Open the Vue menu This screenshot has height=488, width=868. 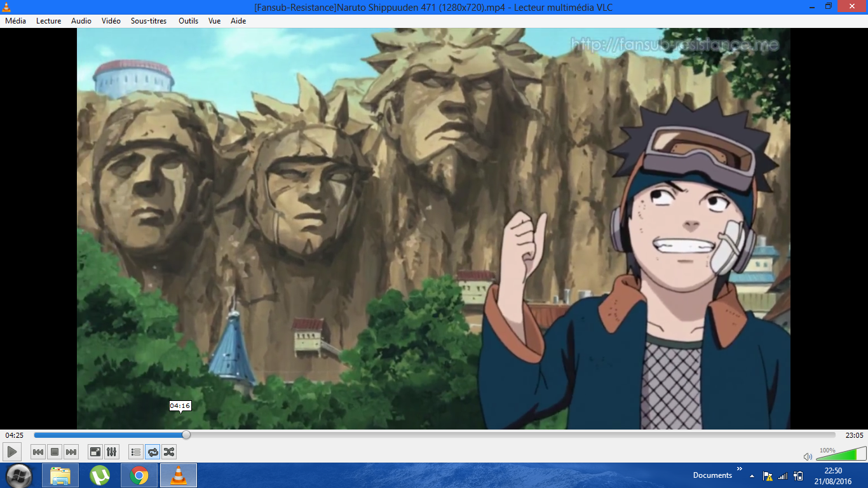point(215,21)
